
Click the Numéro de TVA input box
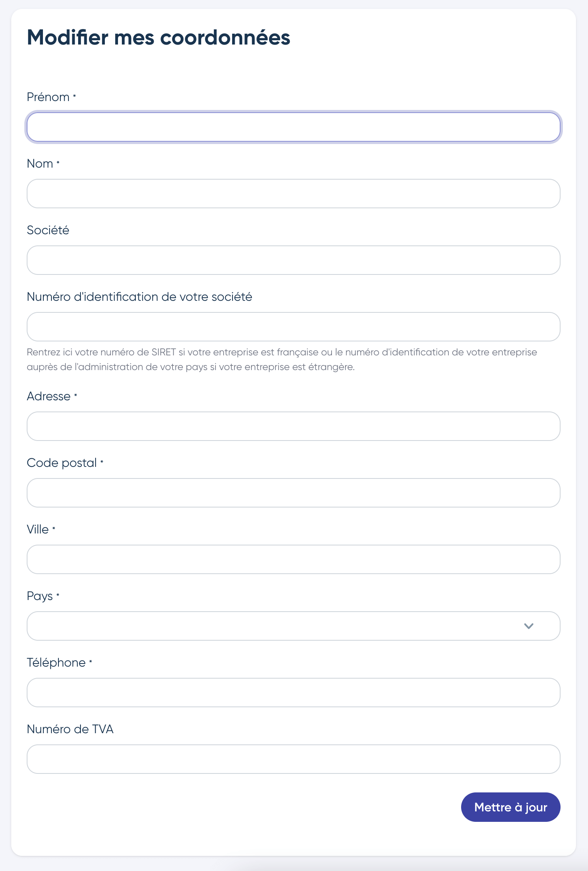pos(294,759)
